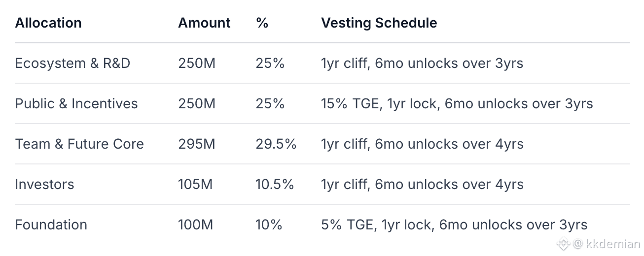Select the Public & Incentives row label

tap(76, 104)
